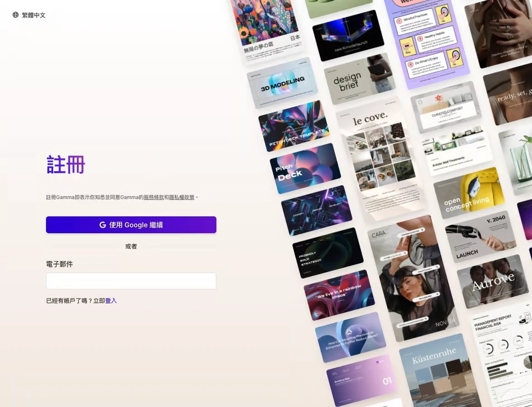
Task: Select the PITCH DECK TEMPLATE thumbnail
Action: point(294,126)
